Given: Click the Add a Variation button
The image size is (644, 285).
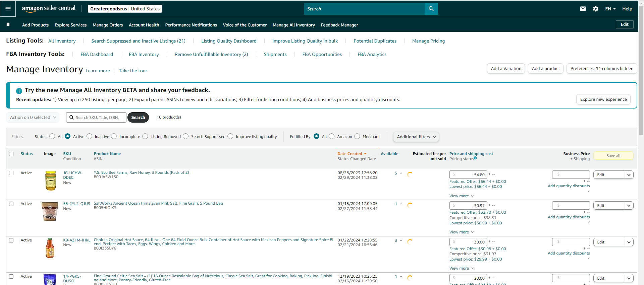Looking at the screenshot, I should tap(506, 69).
